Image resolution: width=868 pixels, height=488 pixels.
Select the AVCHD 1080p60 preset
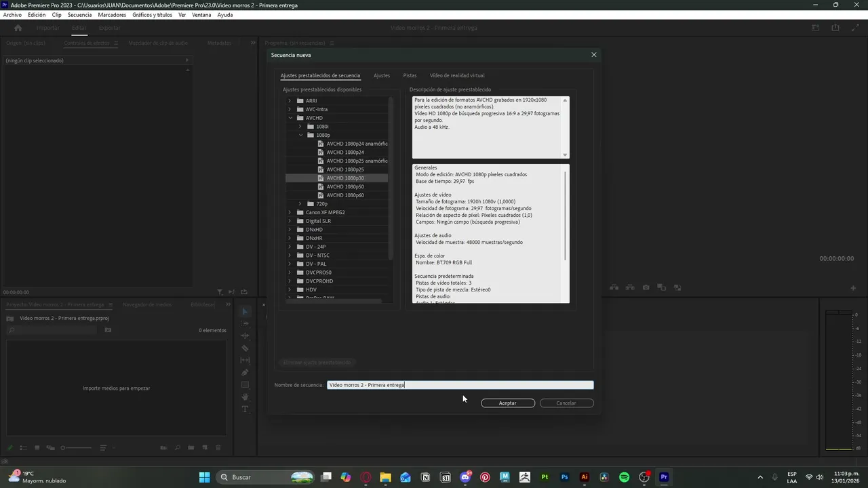pos(345,195)
